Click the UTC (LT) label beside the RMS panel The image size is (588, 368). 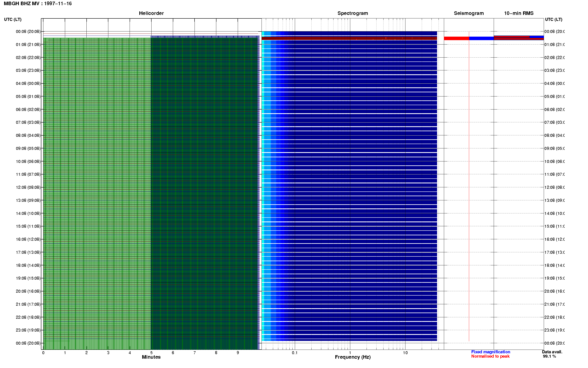click(x=553, y=19)
